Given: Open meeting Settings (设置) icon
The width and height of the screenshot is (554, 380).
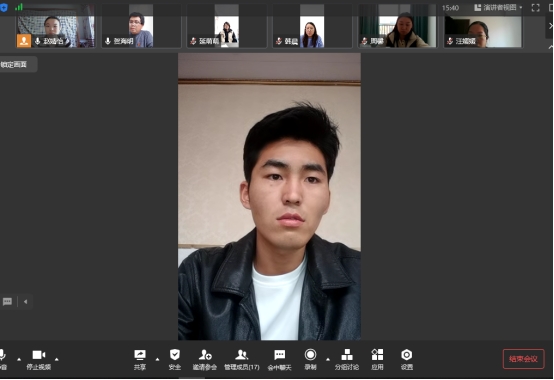Looking at the screenshot, I should [407, 355].
